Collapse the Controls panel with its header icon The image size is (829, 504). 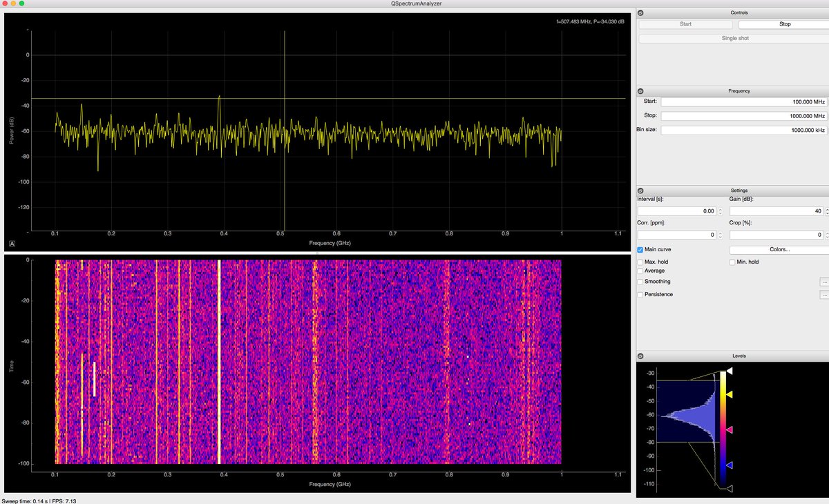640,12
